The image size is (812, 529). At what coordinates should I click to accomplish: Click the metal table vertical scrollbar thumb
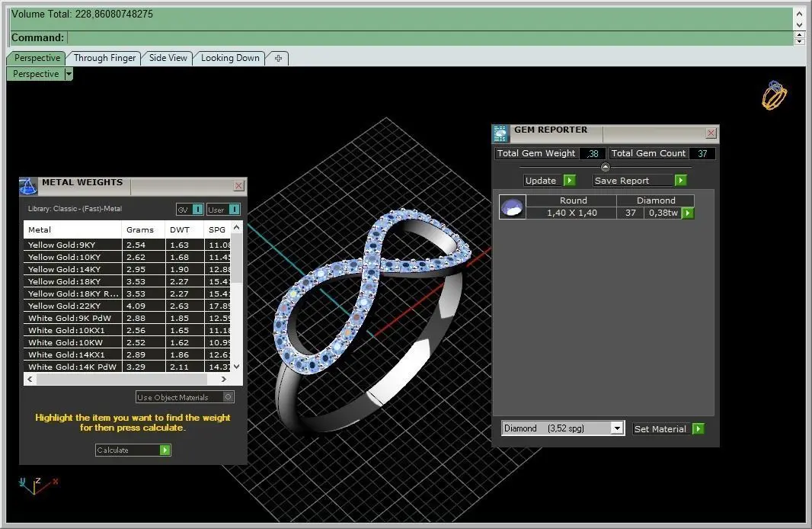(236, 258)
